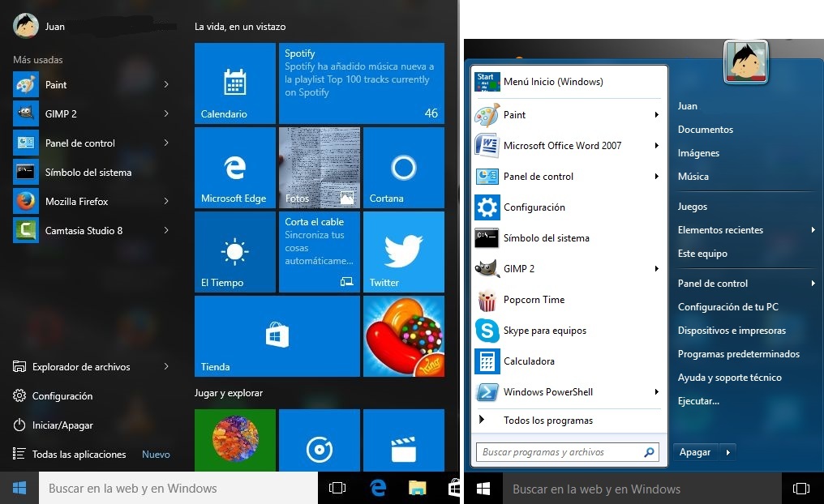Open Juegos link
This screenshot has height=504, width=824.
click(692, 207)
